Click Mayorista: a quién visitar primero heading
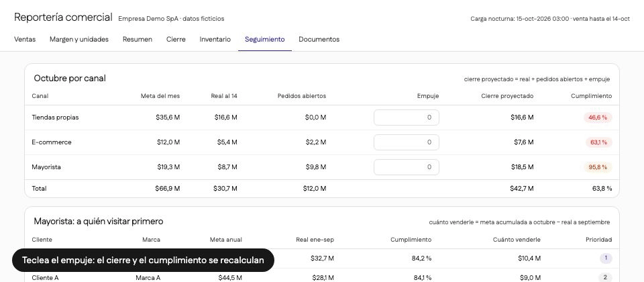Image resolution: width=644 pixels, height=282 pixels. coord(99,222)
